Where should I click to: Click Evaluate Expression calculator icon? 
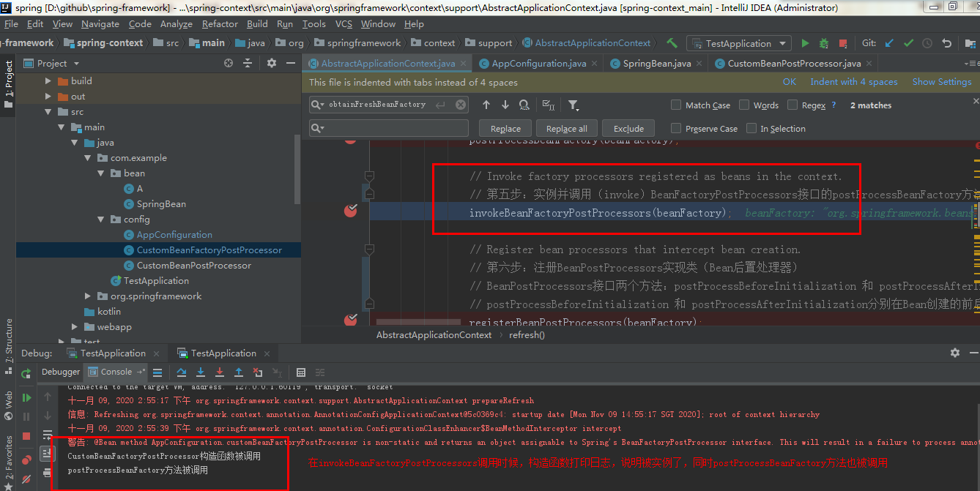coord(300,372)
